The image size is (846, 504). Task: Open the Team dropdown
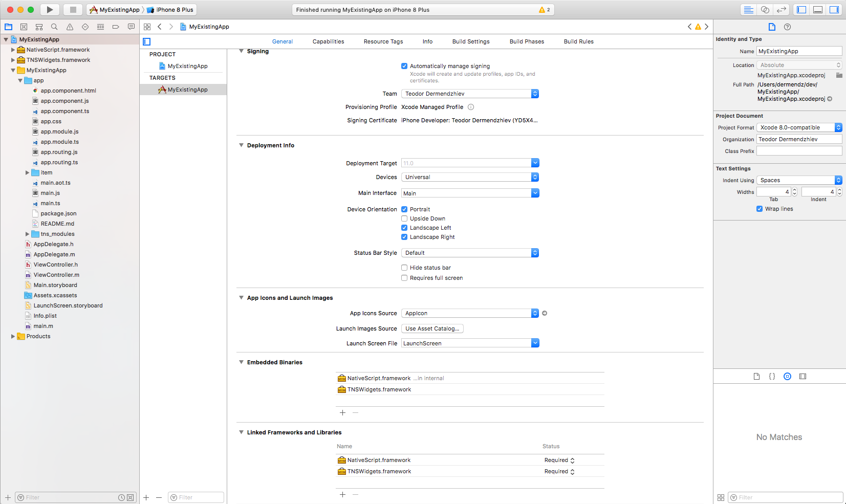click(470, 94)
